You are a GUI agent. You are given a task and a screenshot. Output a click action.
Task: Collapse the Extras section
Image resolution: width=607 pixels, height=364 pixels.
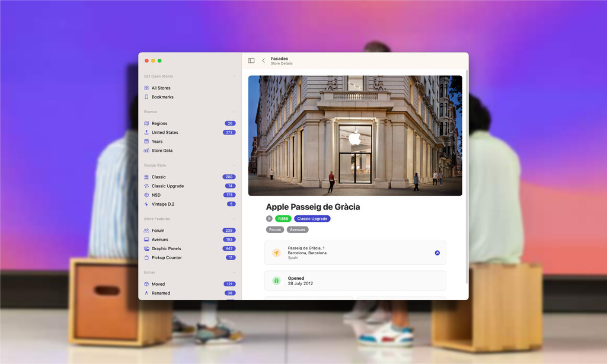pyautogui.click(x=234, y=273)
